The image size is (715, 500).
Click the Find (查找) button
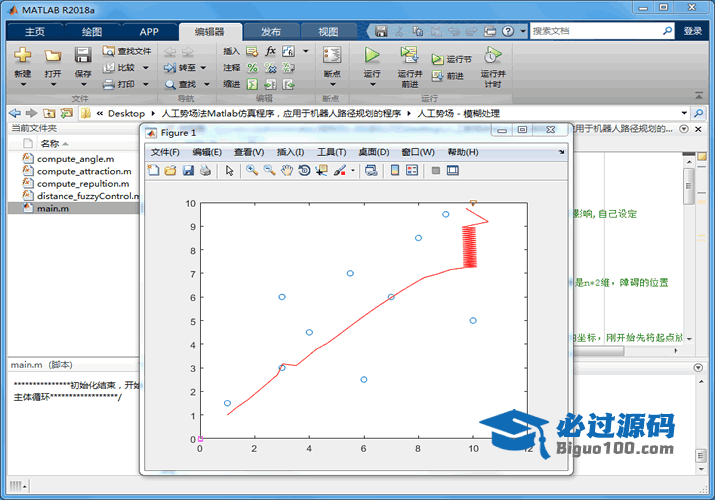click(x=181, y=84)
